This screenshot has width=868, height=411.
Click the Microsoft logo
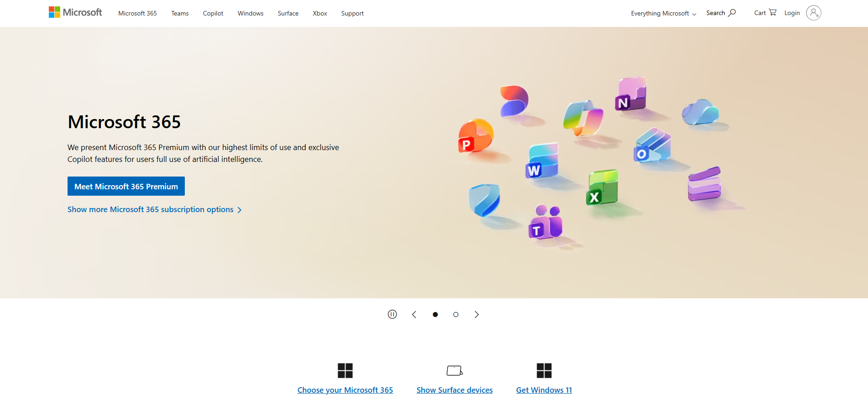click(x=75, y=12)
